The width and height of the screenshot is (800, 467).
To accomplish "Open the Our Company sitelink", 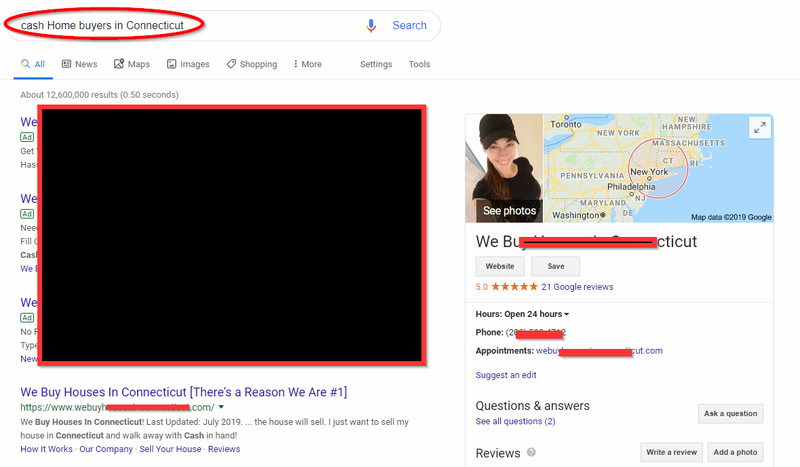I will 106,449.
